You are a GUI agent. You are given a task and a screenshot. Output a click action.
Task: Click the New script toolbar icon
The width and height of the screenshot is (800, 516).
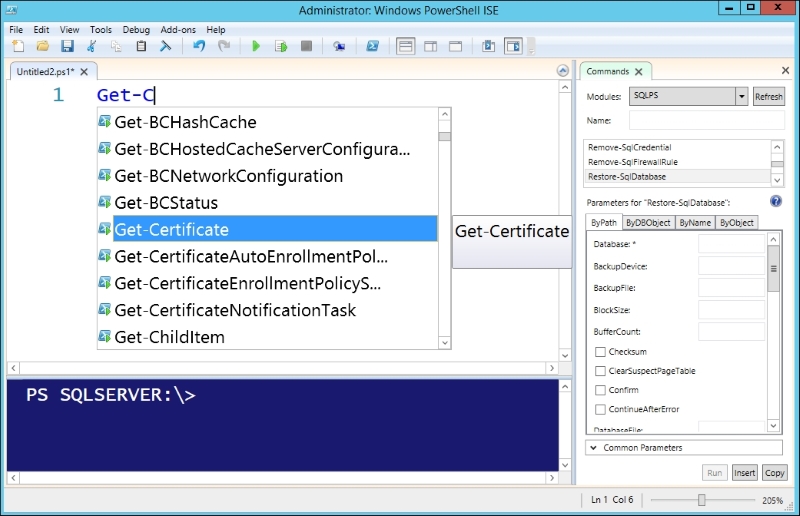pos(18,46)
